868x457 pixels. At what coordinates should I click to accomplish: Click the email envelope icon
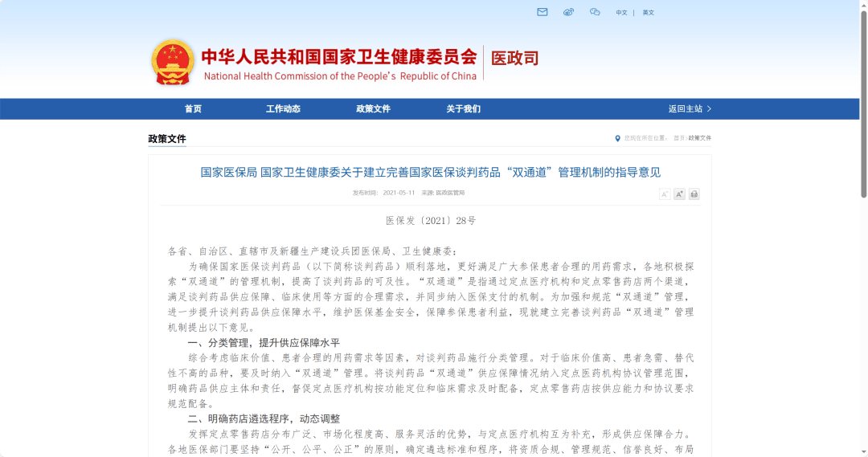542,12
